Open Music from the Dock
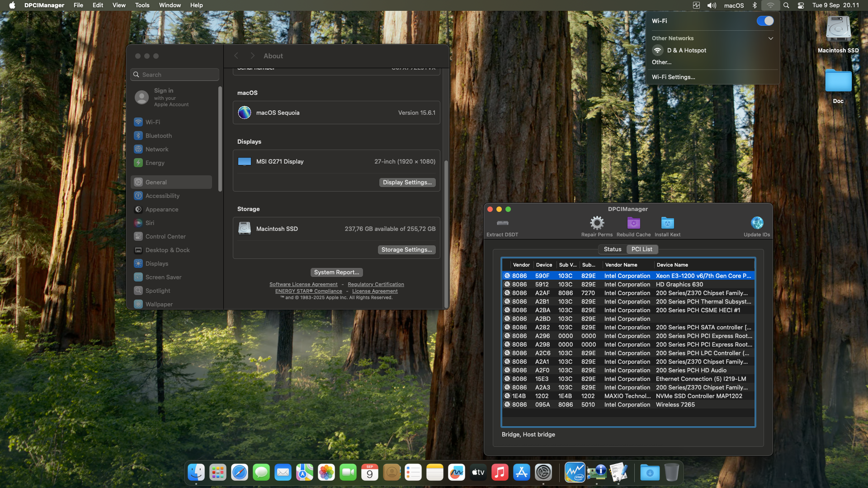This screenshot has width=868, height=488. (500, 473)
